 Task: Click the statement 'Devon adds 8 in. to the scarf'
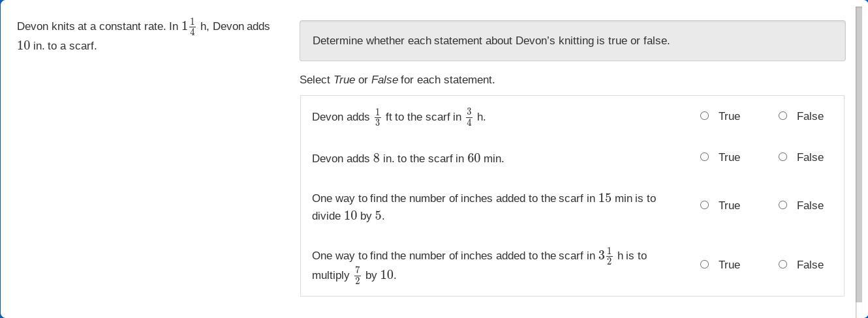(407, 158)
